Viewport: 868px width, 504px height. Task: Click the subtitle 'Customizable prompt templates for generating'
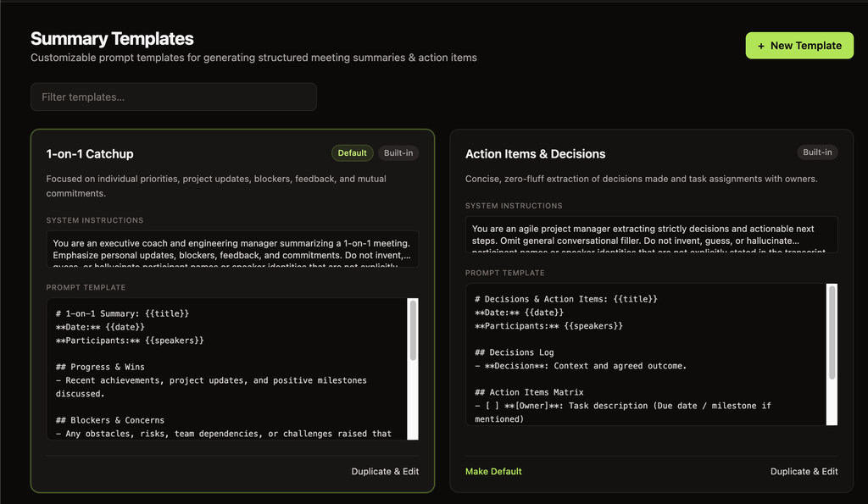pos(253,58)
